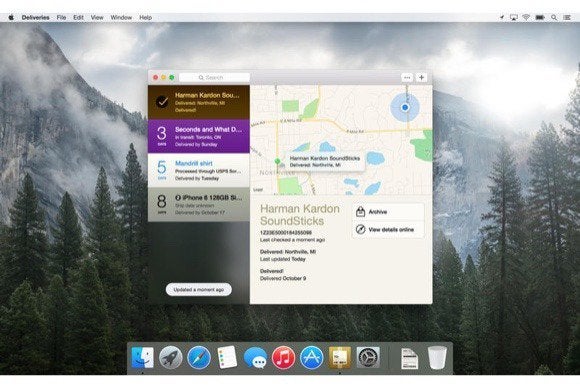Screen dimensions: 580x388
Task: Click the delivered checkmark on Harman Kardon
Action: [x=162, y=102]
